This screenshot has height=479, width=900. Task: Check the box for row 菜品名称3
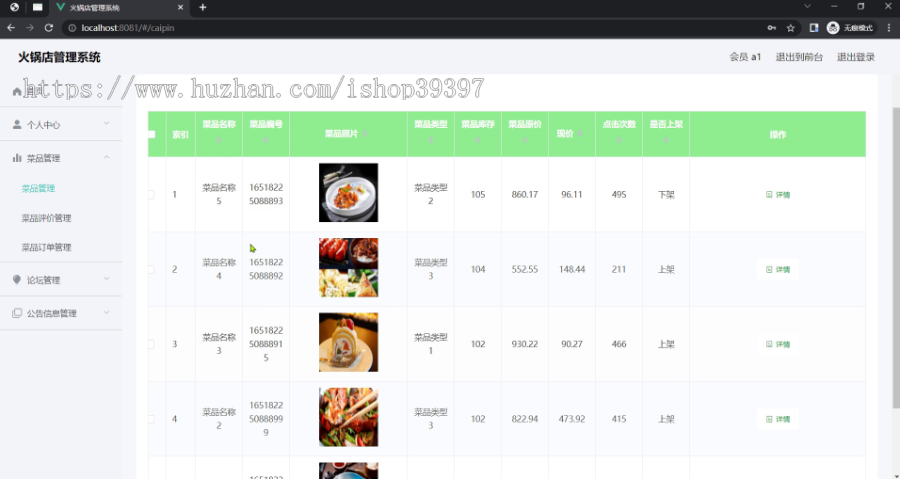152,344
